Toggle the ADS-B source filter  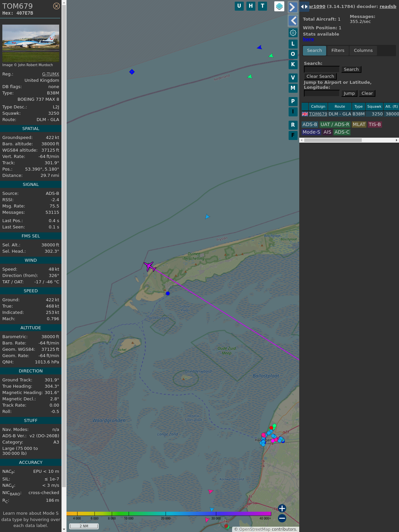(310, 124)
